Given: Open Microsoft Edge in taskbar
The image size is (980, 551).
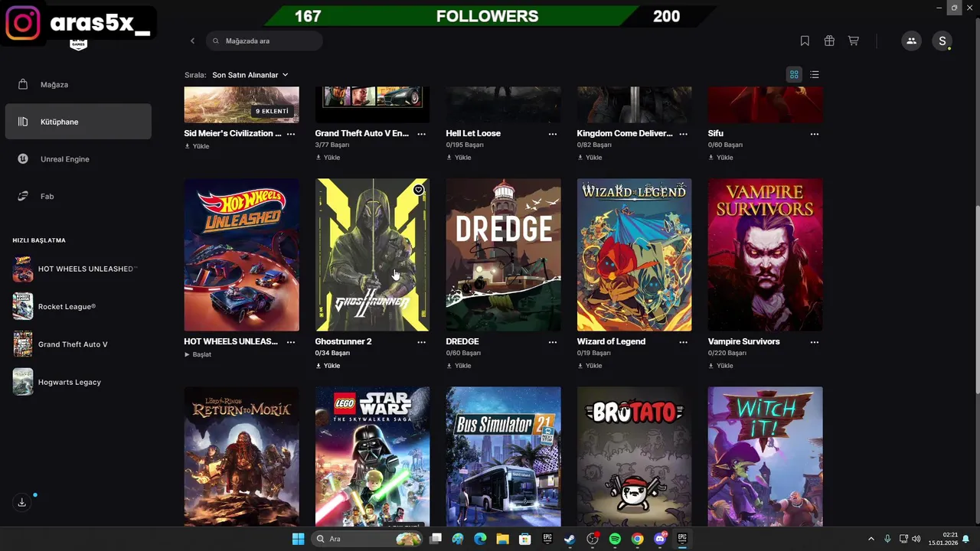Looking at the screenshot, I should 480,539.
